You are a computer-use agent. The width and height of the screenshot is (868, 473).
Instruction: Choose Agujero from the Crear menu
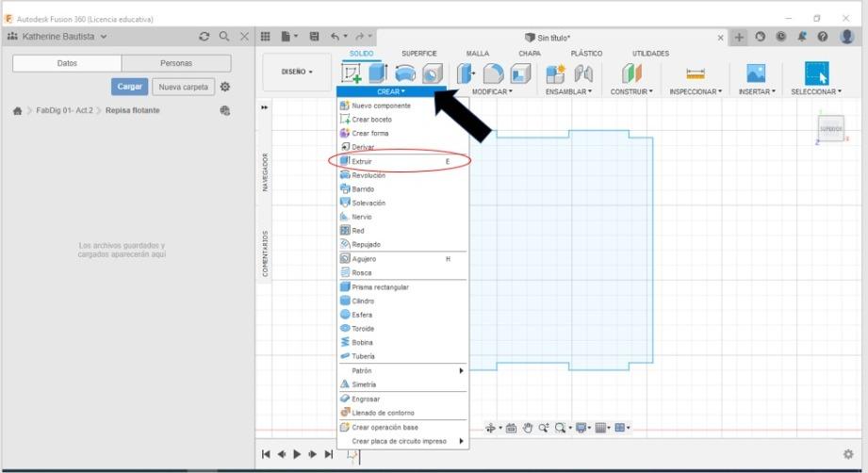click(403, 259)
